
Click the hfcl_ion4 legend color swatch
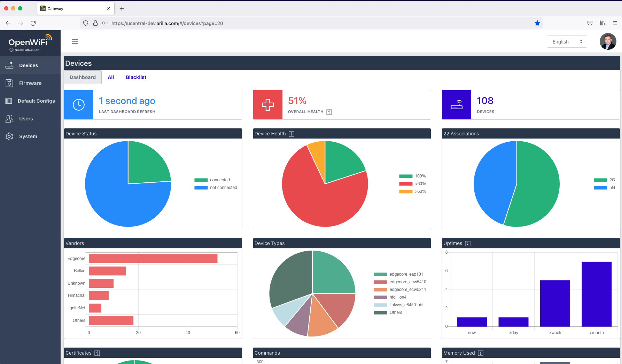click(x=380, y=297)
